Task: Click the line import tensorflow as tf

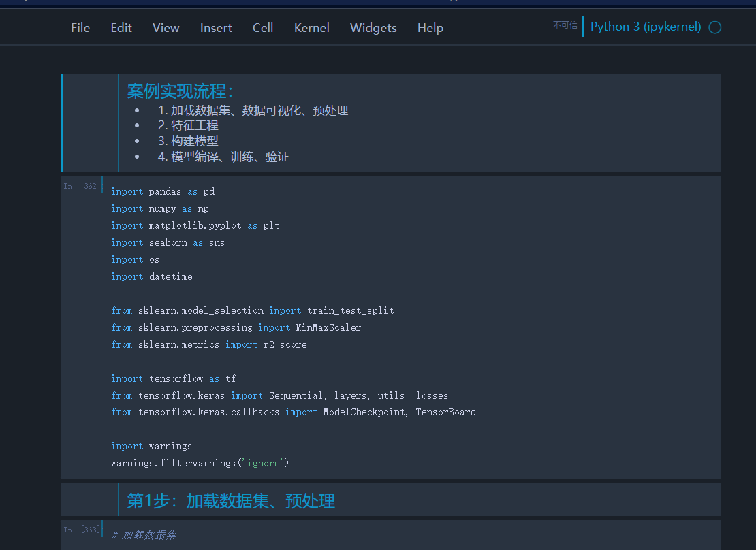Action: (x=173, y=378)
